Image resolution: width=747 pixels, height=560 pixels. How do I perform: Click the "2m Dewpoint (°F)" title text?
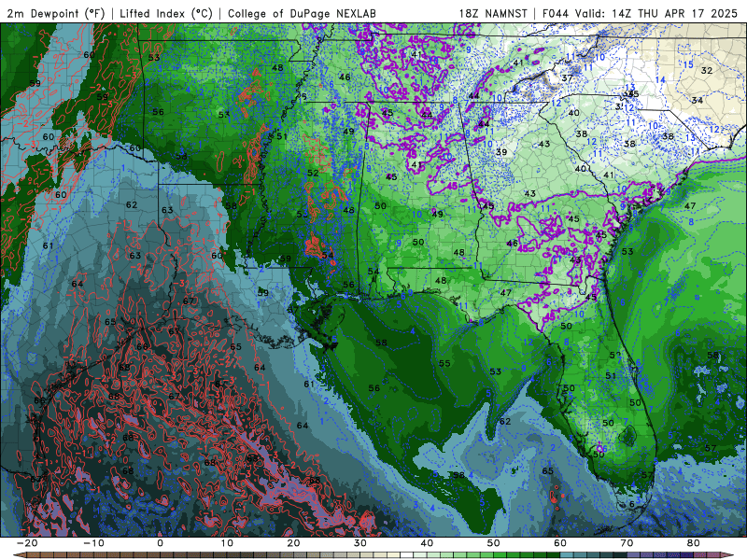click(56, 13)
